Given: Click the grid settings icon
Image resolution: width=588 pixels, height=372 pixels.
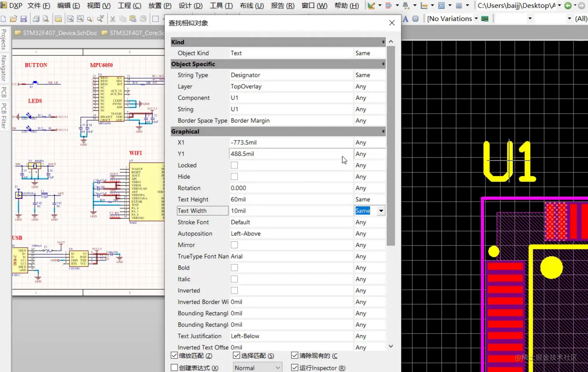Looking at the screenshot, I should point(459,5).
